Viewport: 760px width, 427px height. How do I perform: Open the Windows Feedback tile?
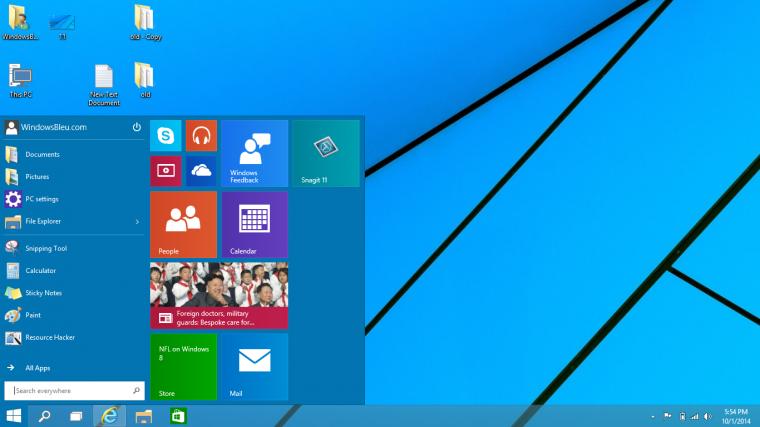tap(254, 154)
